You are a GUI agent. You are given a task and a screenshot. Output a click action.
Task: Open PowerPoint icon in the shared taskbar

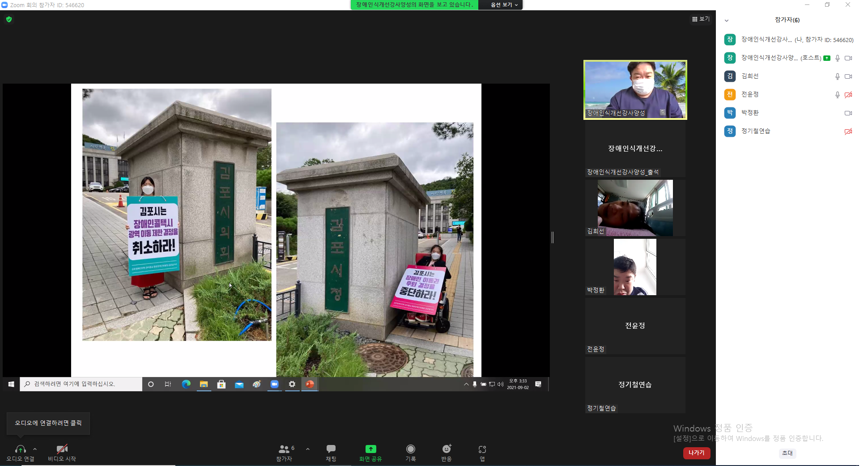point(310,384)
